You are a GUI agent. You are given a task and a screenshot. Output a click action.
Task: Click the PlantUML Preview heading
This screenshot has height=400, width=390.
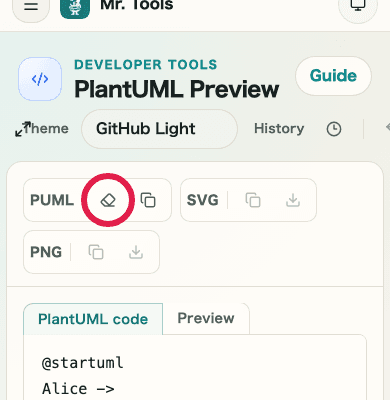[177, 89]
